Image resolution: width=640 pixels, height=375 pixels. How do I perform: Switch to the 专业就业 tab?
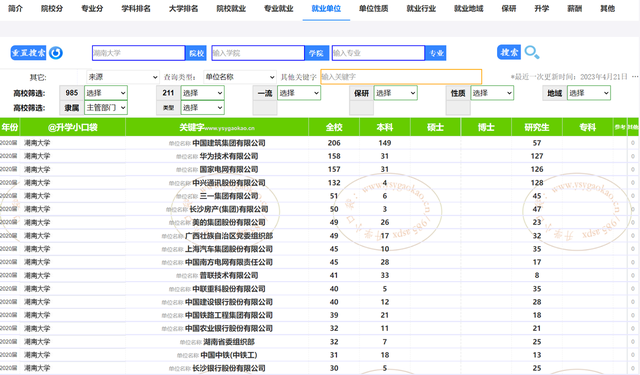(x=279, y=8)
